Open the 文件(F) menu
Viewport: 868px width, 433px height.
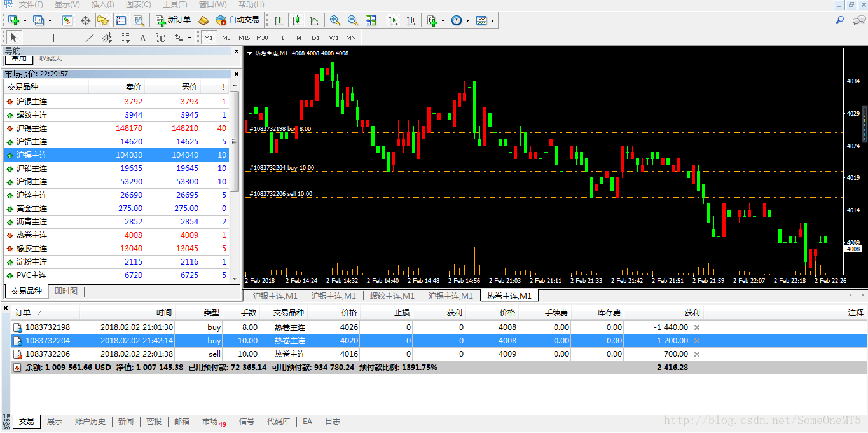click(x=31, y=4)
